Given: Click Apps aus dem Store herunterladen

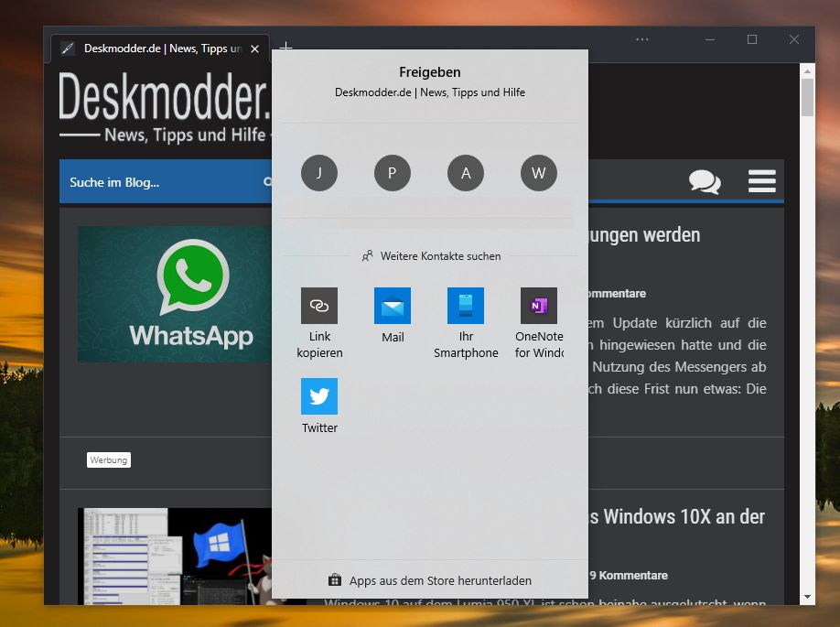Looking at the screenshot, I should coord(430,580).
